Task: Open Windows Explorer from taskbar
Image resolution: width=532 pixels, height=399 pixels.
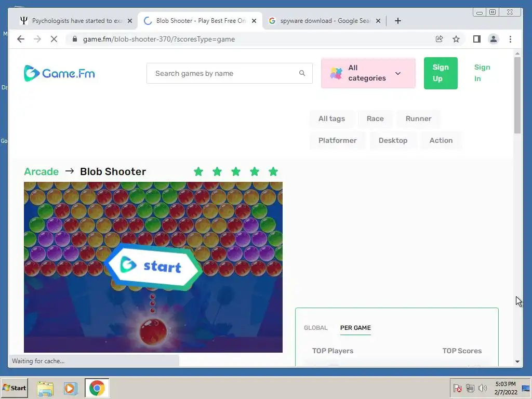Action: tap(45, 388)
